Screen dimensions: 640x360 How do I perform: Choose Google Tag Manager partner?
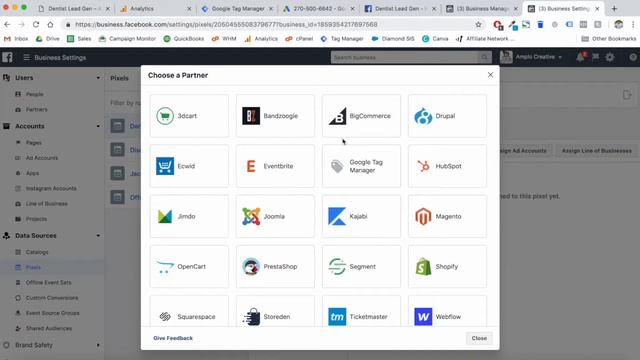361,166
